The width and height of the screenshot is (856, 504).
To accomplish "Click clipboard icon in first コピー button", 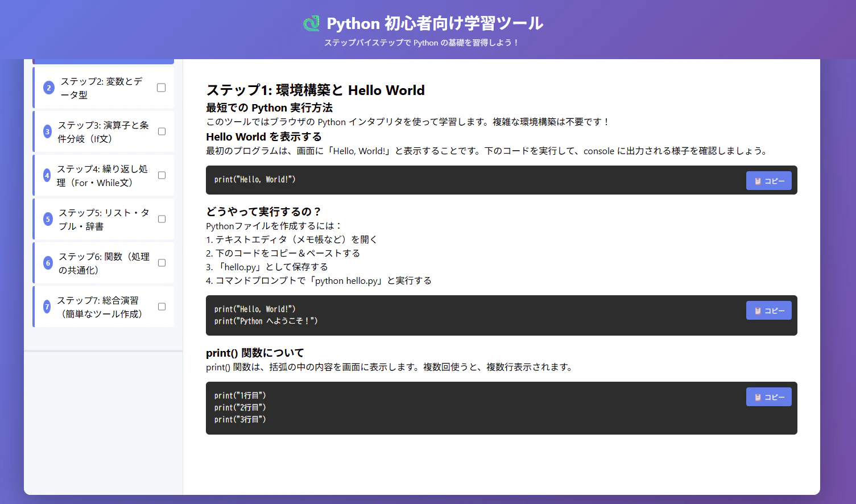I will tap(758, 181).
